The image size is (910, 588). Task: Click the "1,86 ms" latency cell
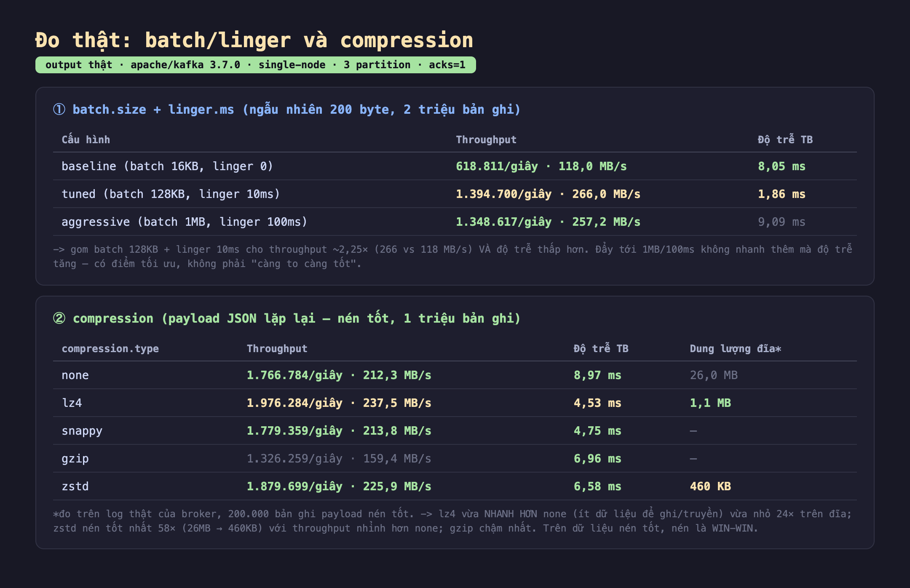coord(782,194)
